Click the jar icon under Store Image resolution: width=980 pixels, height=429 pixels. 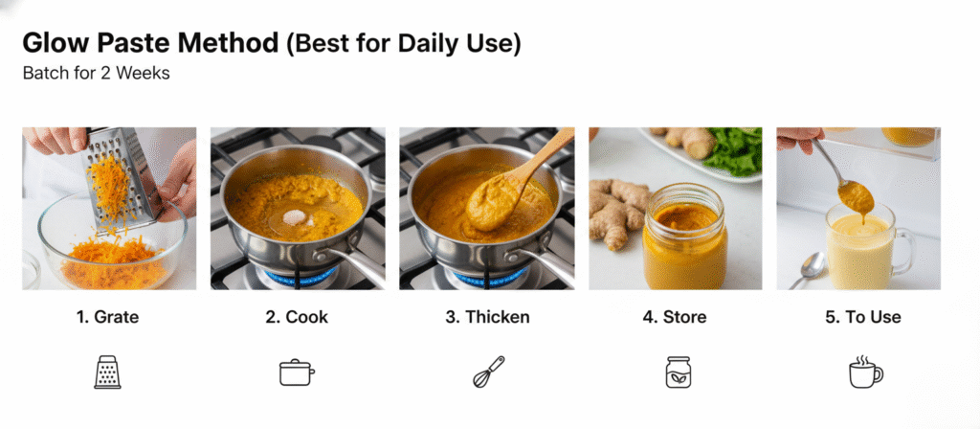(679, 373)
